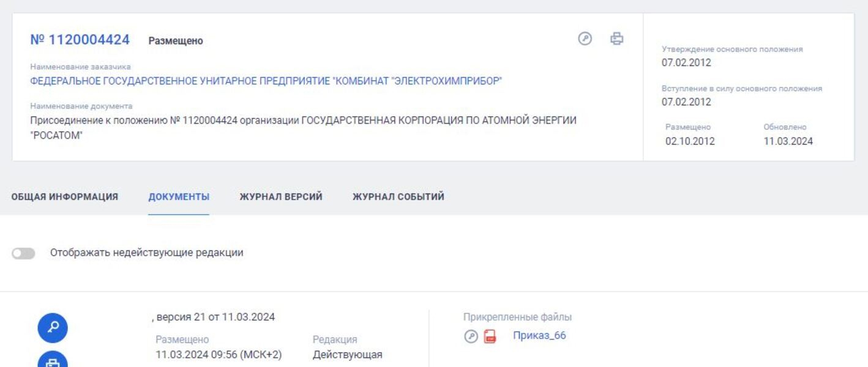The height and width of the screenshot is (367, 868).
Task: Switch to Журнал версий tab
Action: click(x=281, y=197)
